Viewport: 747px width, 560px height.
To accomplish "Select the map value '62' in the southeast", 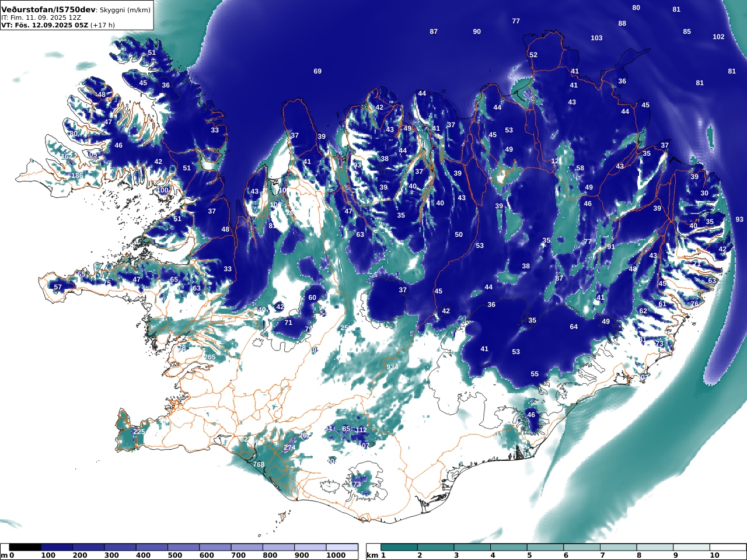I will point(643,311).
